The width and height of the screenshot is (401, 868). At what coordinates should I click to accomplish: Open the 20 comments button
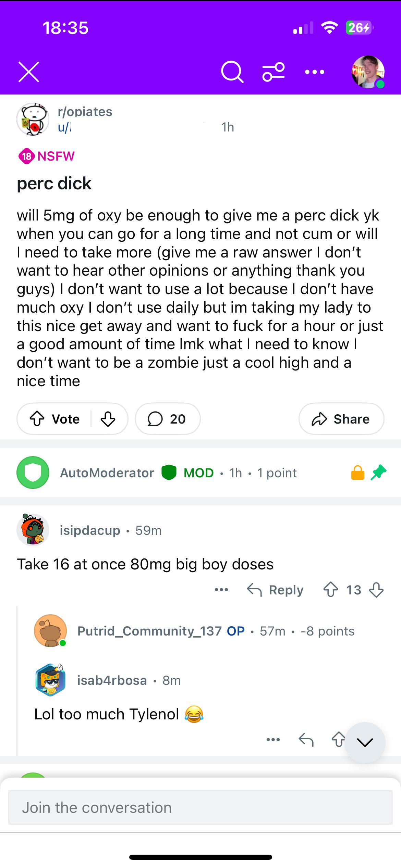(167, 419)
